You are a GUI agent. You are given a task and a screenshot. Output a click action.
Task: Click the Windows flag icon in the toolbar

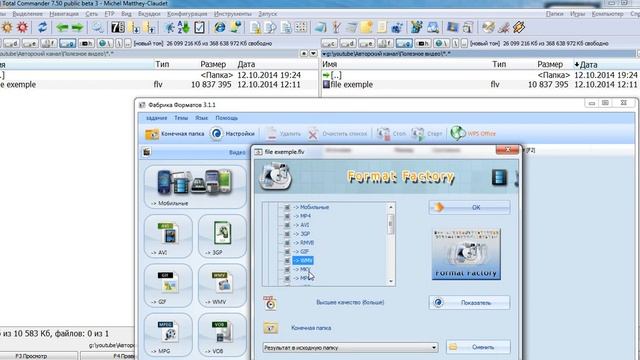(x=452, y=27)
